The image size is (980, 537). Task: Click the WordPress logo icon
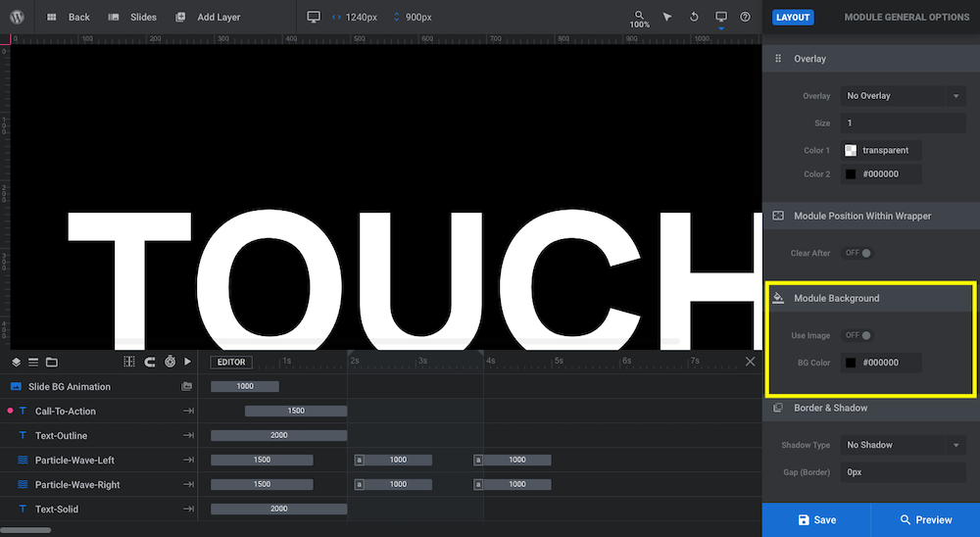click(17, 17)
